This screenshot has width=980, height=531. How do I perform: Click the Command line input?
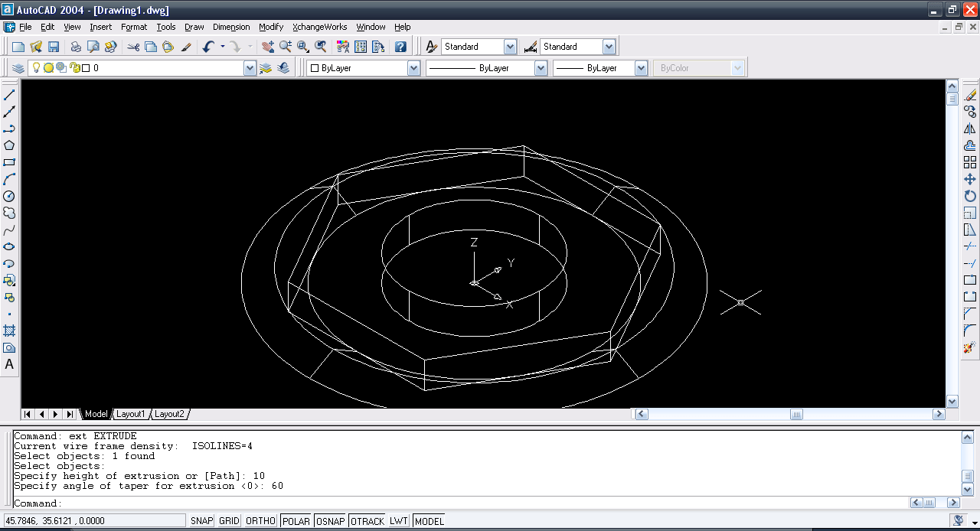459,503
